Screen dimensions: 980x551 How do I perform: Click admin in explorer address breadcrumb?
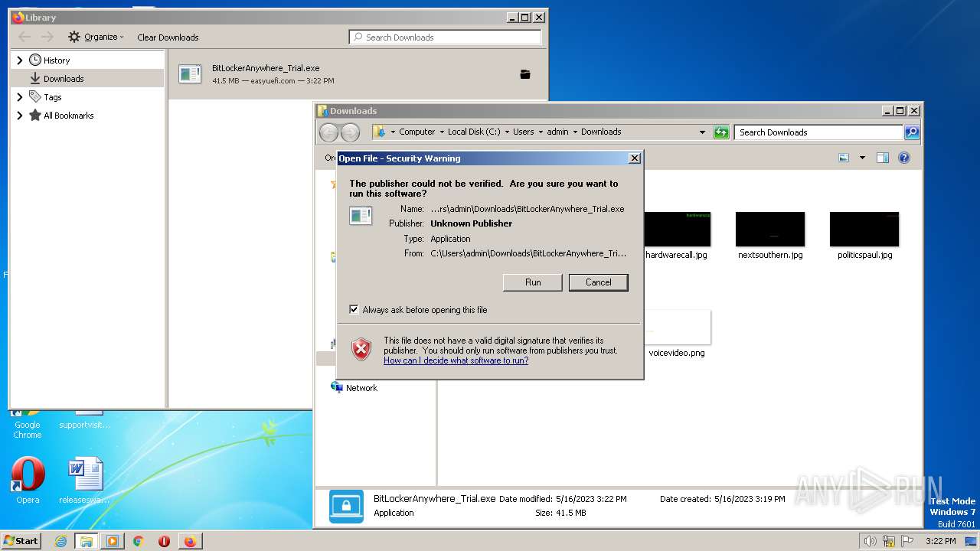click(x=557, y=132)
